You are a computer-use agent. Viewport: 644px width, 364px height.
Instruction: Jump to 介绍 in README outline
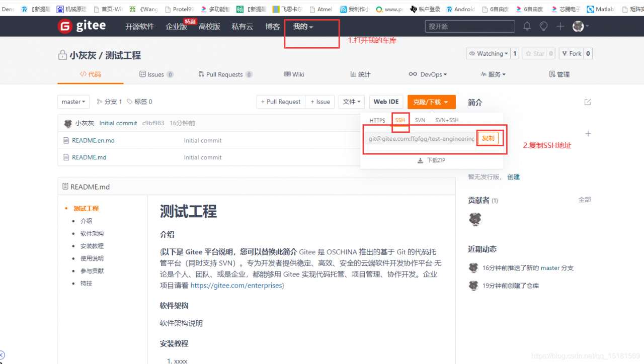pyautogui.click(x=86, y=221)
